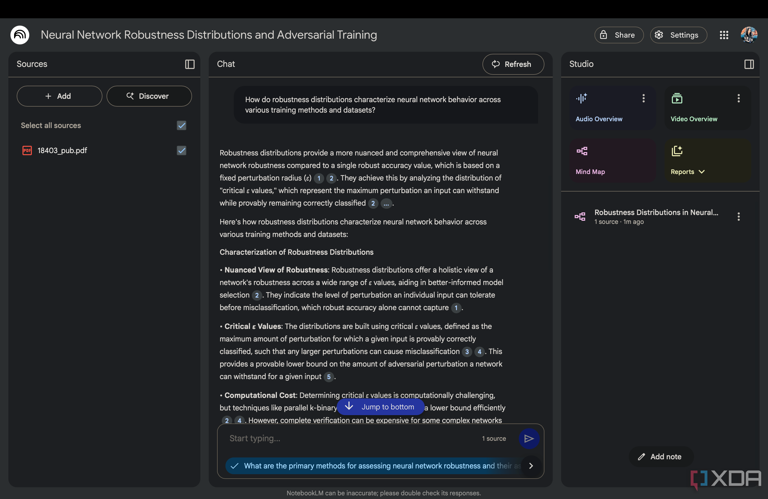Uncheck the 18403_pub.pdf source
Screen dimensions: 768x499
click(x=181, y=151)
